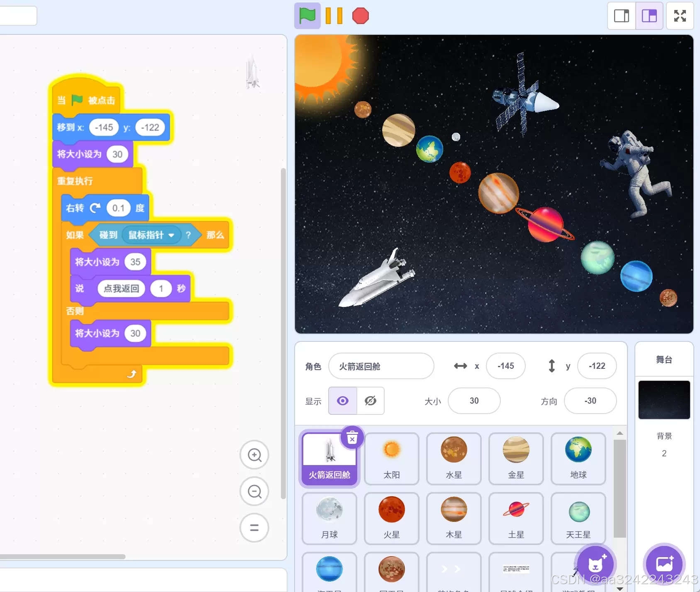
Task: Click the seconds value 1 in 说 block
Action: click(161, 289)
